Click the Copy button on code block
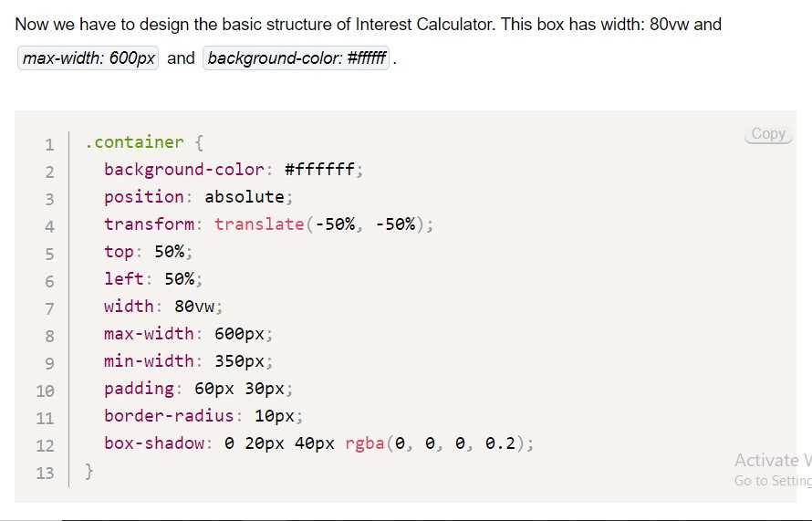Image resolution: width=812 pixels, height=521 pixels. 768,134
